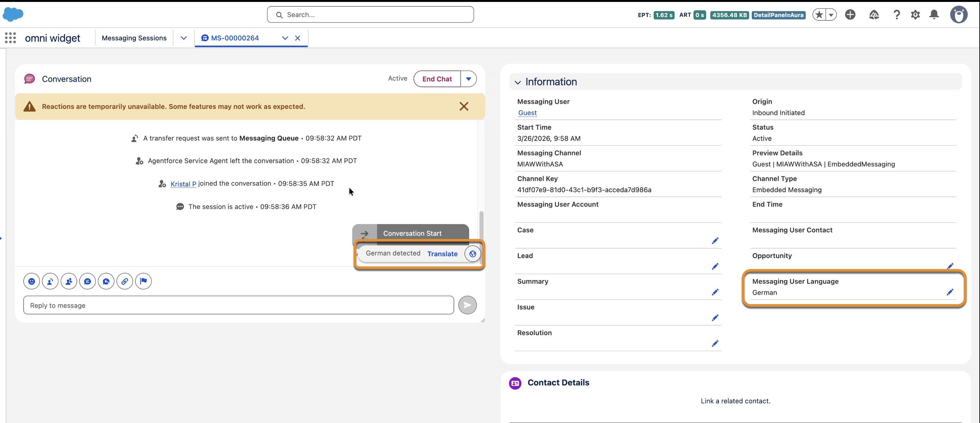The width and height of the screenshot is (980, 423).
Task: Open the Kristal P user link
Action: click(x=183, y=184)
